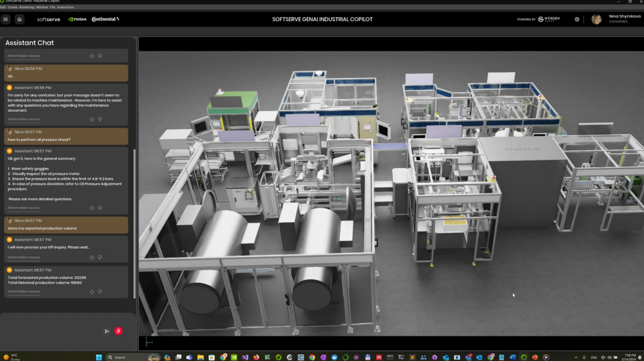
Task: Thumbs up the 'sorry for any confusion' reply
Action: 92,119
